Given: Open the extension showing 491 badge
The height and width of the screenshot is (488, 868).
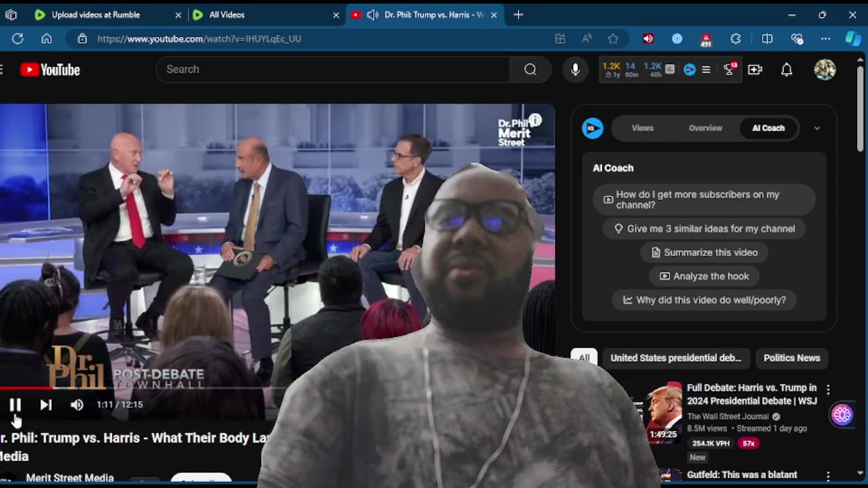Looking at the screenshot, I should [x=706, y=40].
